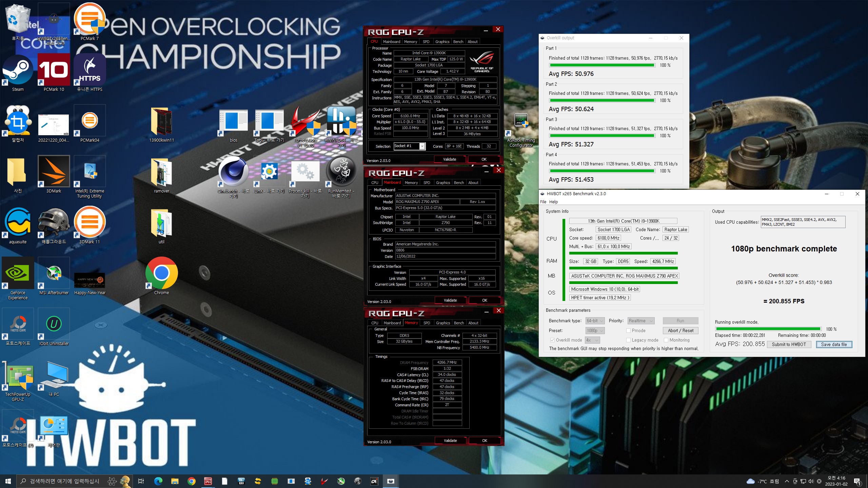Expand the Socket #1 selection dropdown
868x488 pixels.
tap(422, 146)
